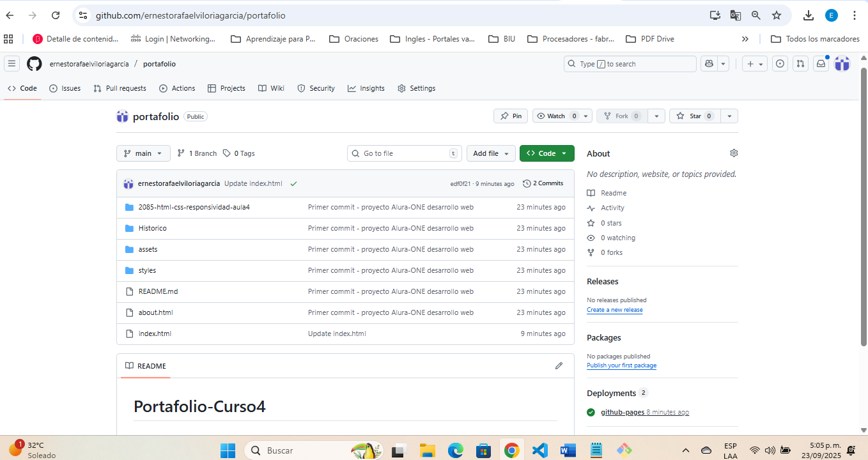This screenshot has width=868, height=460.
Task: Click the About settings gear icon
Action: click(734, 153)
